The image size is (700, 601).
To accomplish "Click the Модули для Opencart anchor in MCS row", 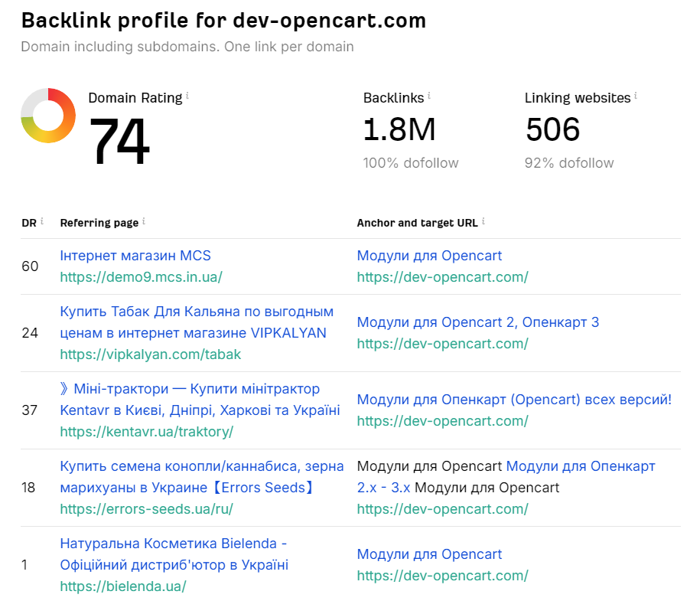I will [429, 256].
